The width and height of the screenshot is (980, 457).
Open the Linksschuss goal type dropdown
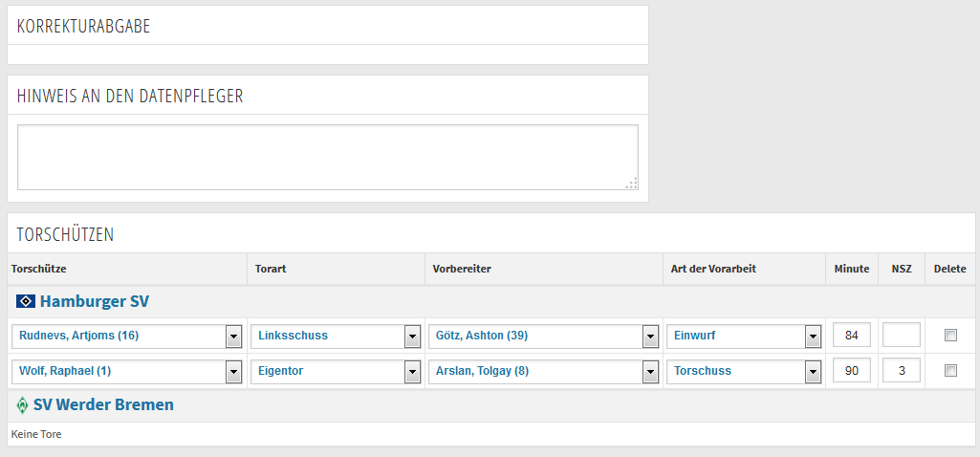(x=336, y=336)
